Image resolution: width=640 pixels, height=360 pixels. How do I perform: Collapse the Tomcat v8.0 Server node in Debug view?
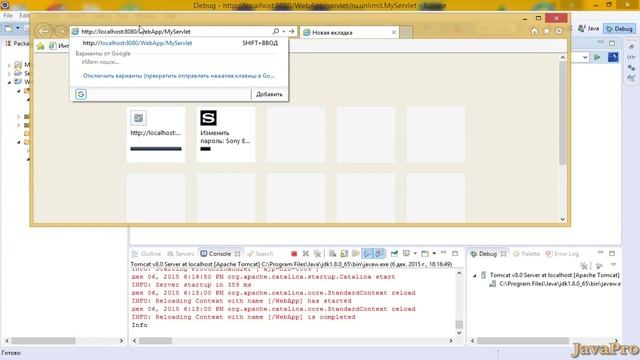coord(475,276)
